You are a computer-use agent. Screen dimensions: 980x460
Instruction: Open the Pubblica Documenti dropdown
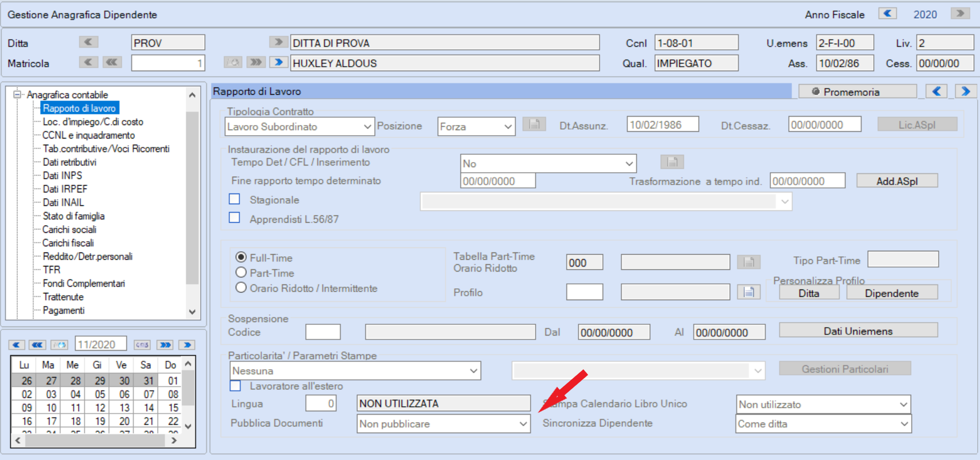coord(443,424)
